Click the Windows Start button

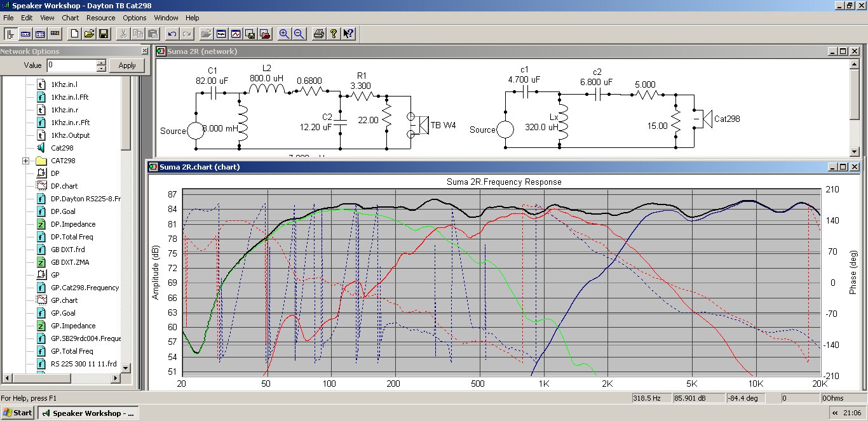(x=17, y=413)
